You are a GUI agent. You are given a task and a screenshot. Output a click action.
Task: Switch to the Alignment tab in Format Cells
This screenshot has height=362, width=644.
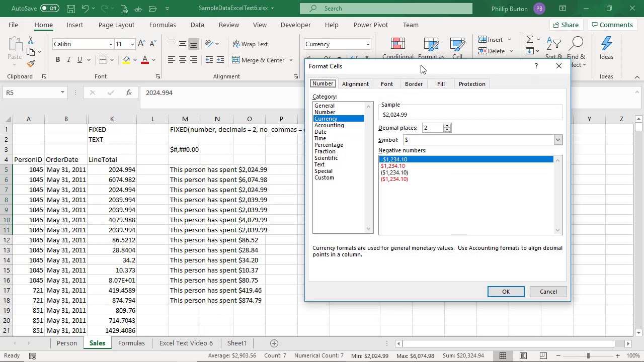355,84
